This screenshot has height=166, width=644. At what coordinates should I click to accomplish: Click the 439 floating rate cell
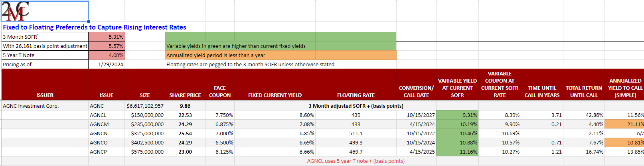click(x=356, y=115)
